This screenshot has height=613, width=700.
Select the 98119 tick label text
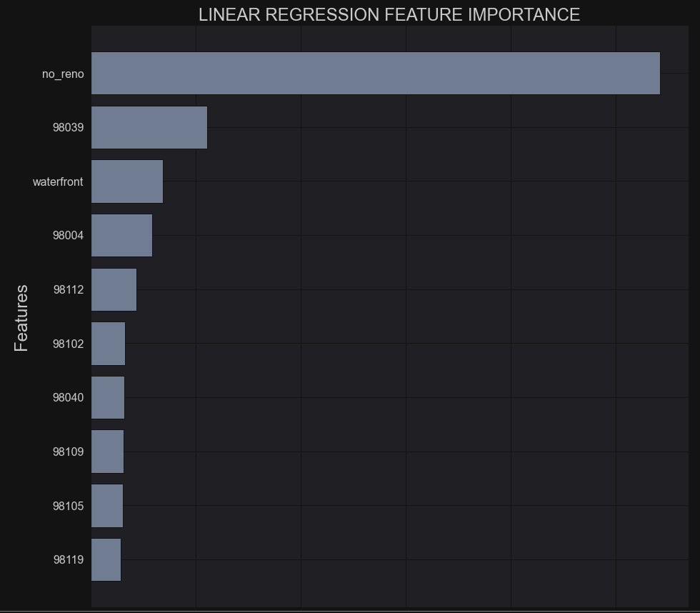(68, 559)
